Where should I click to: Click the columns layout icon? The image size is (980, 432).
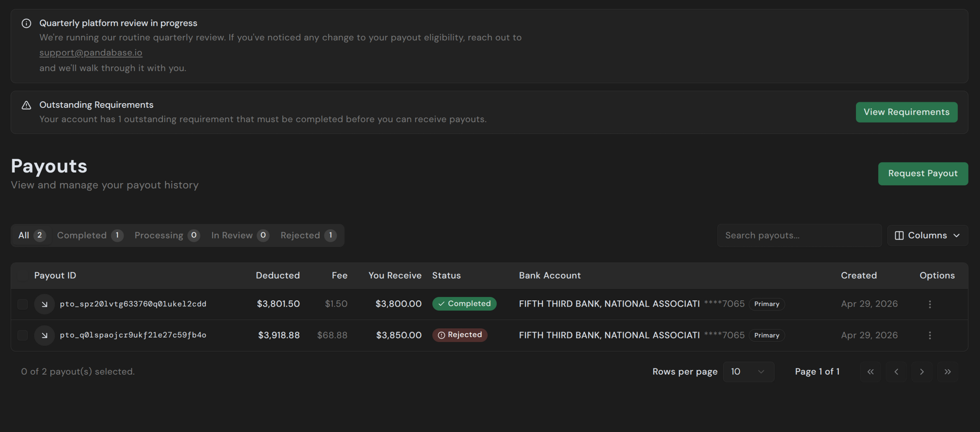[899, 236]
